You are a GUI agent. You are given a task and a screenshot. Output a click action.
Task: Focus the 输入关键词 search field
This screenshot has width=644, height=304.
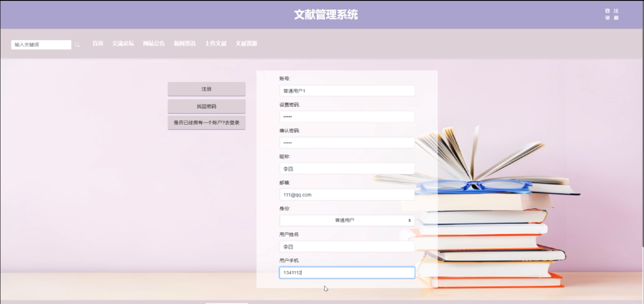click(41, 45)
